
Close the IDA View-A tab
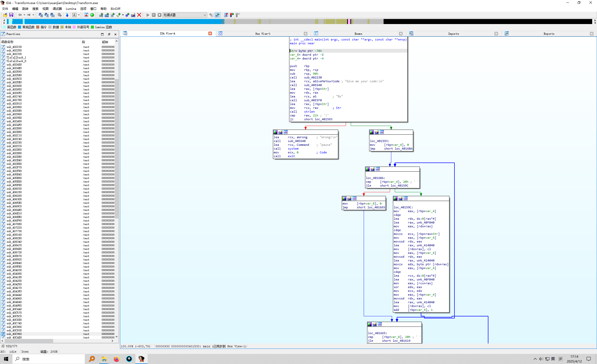coord(210,33)
